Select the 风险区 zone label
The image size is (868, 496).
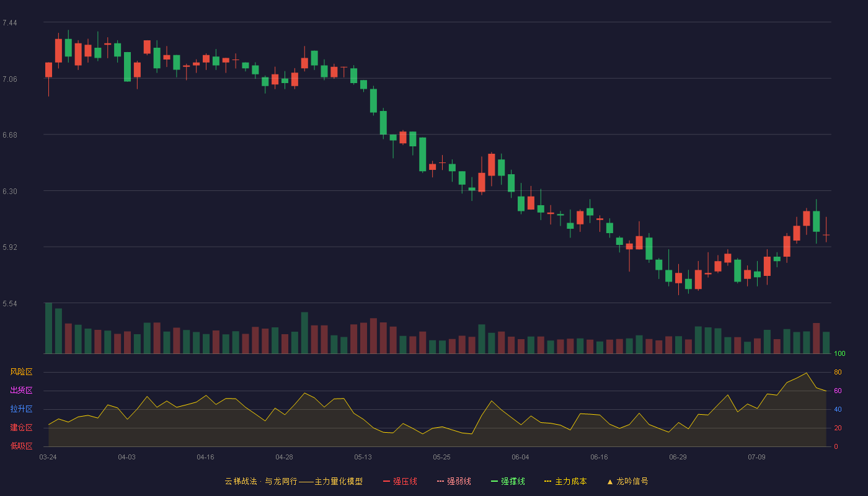(x=22, y=372)
